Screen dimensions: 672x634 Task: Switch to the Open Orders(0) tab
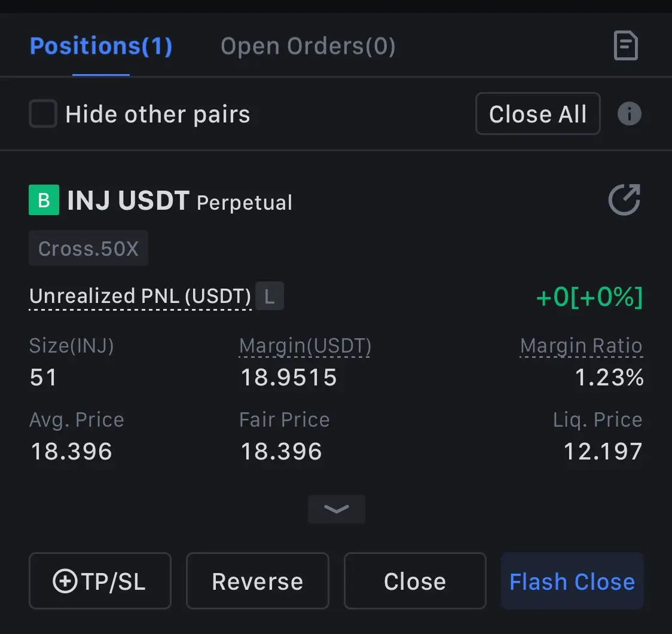(x=308, y=46)
